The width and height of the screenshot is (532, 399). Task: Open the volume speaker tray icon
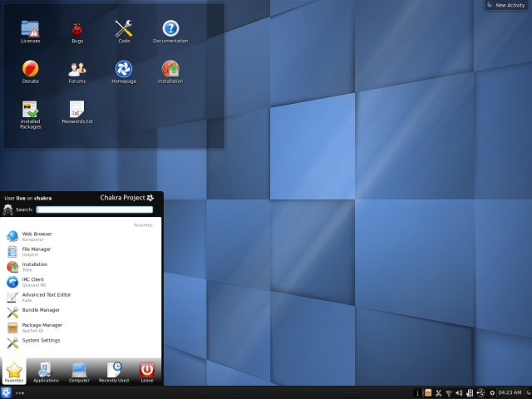click(459, 392)
